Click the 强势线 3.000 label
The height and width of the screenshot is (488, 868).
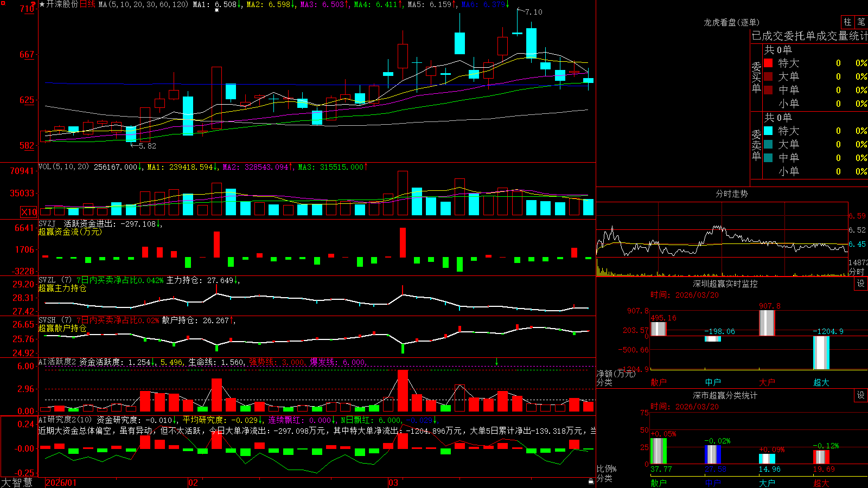(x=277, y=362)
